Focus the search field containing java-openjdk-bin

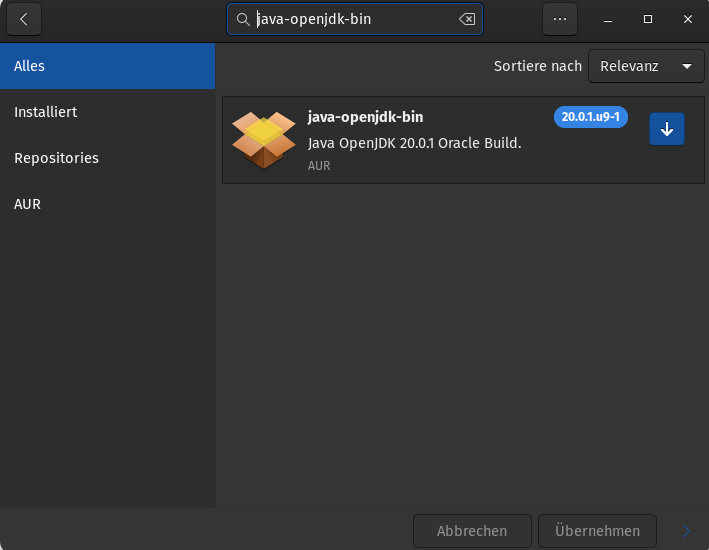click(x=355, y=19)
